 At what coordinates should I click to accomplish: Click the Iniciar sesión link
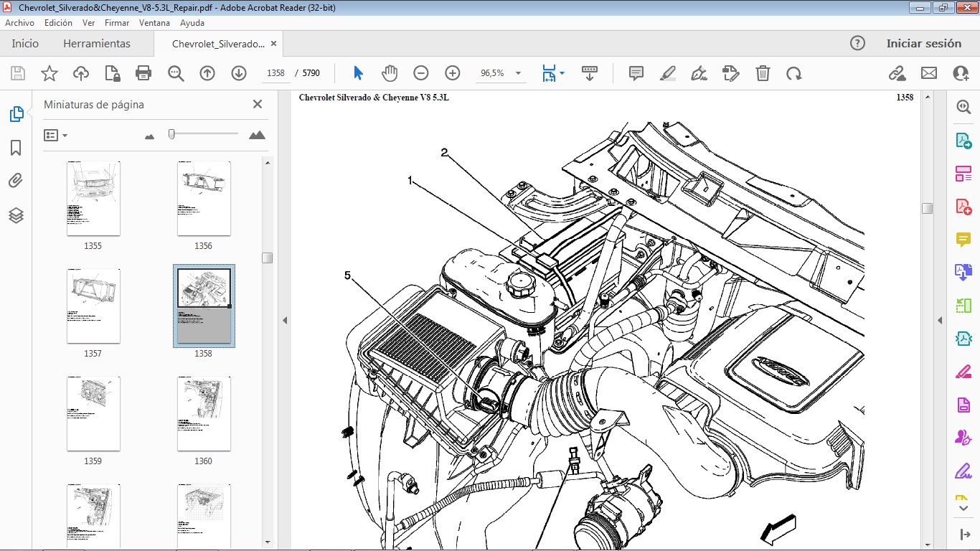(x=924, y=44)
